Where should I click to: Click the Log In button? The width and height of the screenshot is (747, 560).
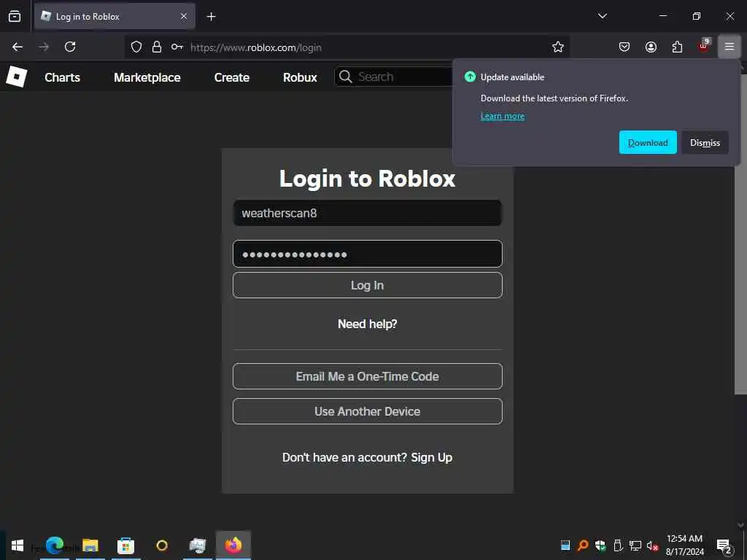368,285
